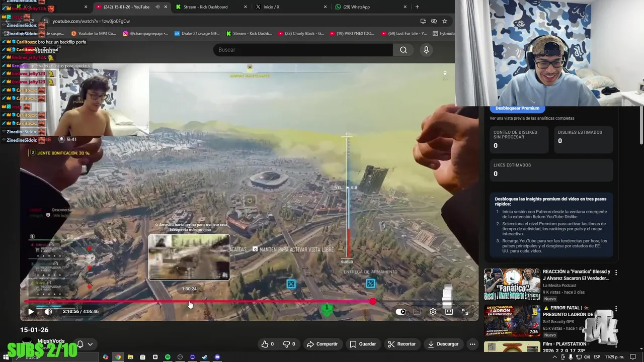Seek video by clicking red progress bar
The width and height of the screenshot is (644, 362).
click(198, 302)
